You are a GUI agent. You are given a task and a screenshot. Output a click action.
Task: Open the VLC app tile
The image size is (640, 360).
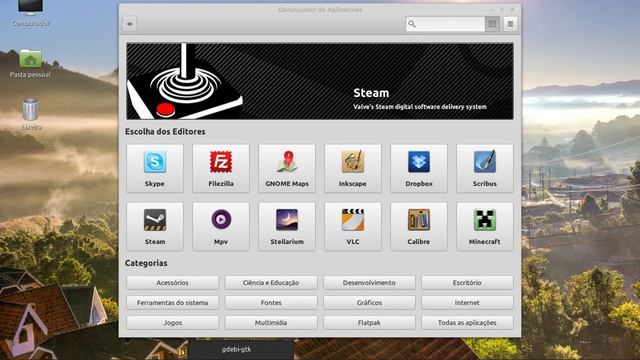tap(353, 226)
